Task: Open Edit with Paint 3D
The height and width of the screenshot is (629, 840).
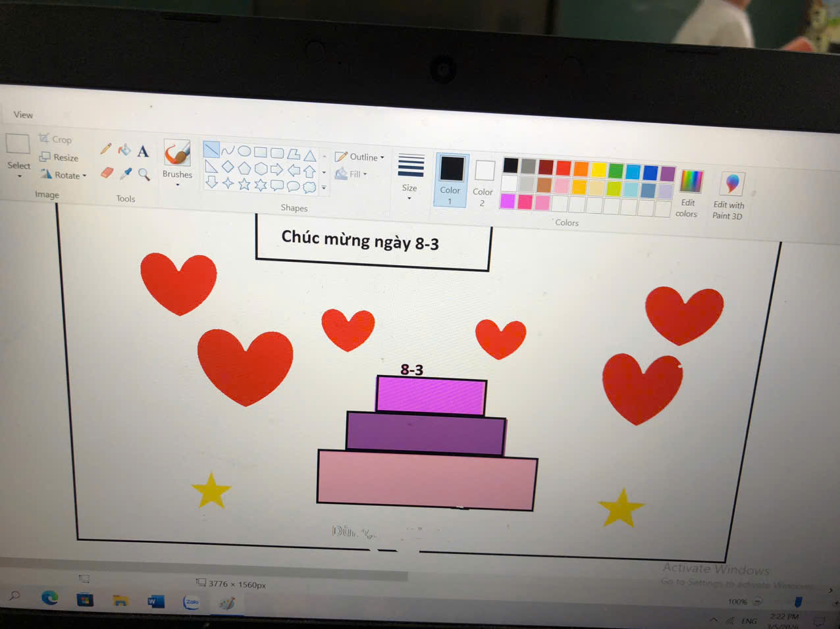Action: pyautogui.click(x=729, y=195)
